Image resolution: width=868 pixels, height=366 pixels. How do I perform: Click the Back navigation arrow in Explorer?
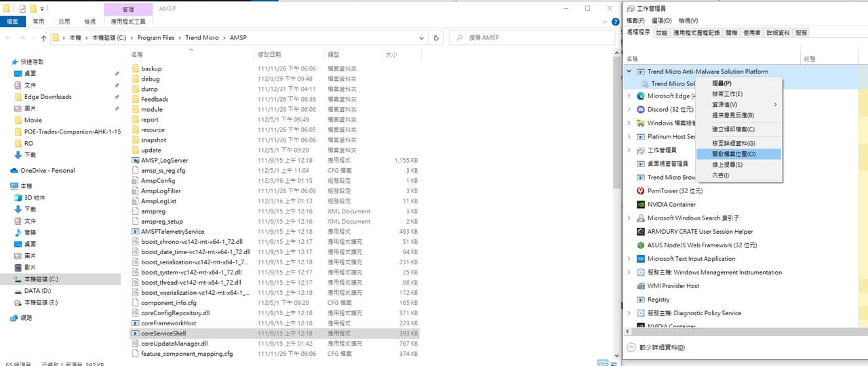pos(8,38)
